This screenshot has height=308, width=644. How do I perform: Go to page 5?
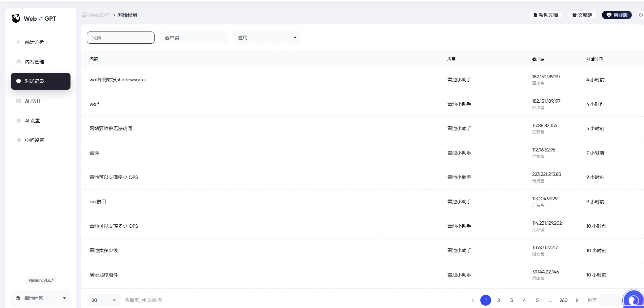pyautogui.click(x=537, y=300)
